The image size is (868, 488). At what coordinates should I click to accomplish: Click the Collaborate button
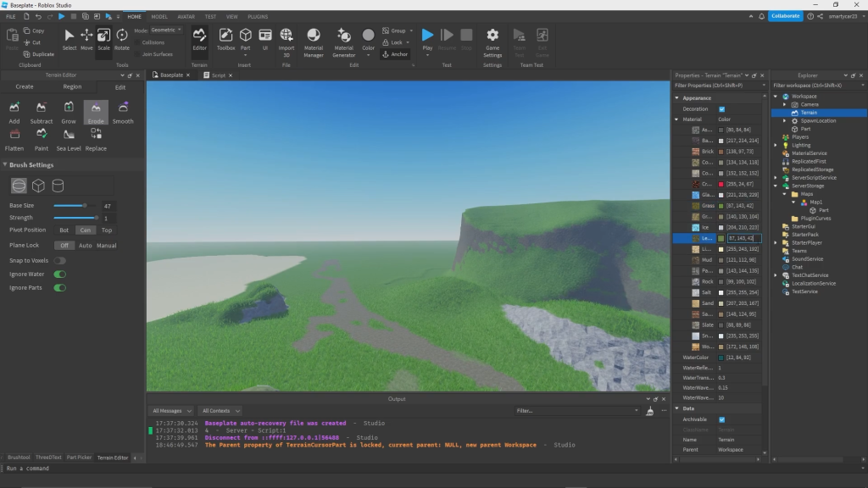click(785, 16)
